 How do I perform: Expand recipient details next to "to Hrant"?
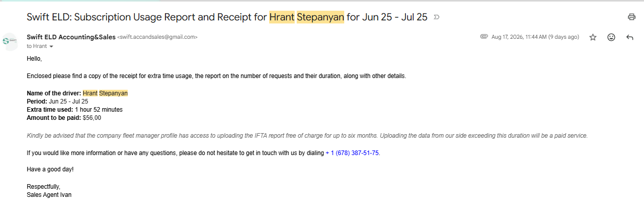[x=51, y=46]
